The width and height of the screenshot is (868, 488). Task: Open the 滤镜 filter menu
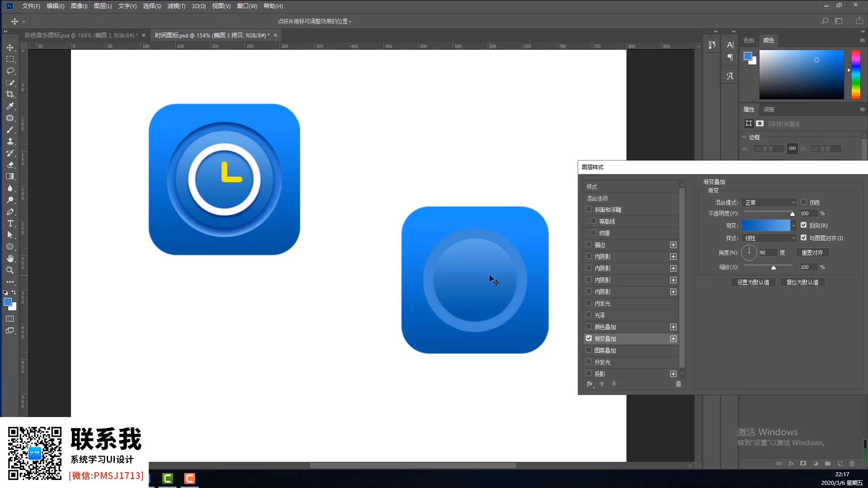click(176, 6)
